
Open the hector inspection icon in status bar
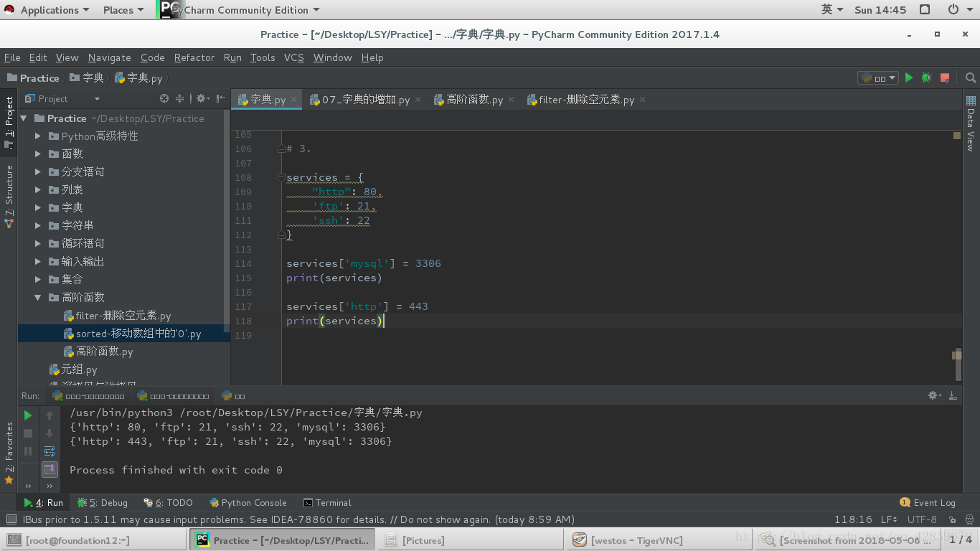pyautogui.click(x=969, y=519)
